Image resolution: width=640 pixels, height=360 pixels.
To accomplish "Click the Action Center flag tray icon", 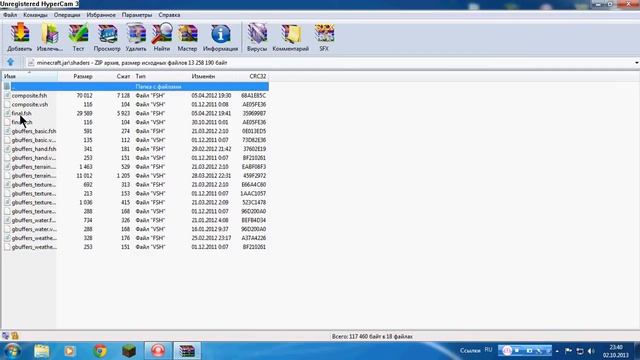I will [568, 351].
